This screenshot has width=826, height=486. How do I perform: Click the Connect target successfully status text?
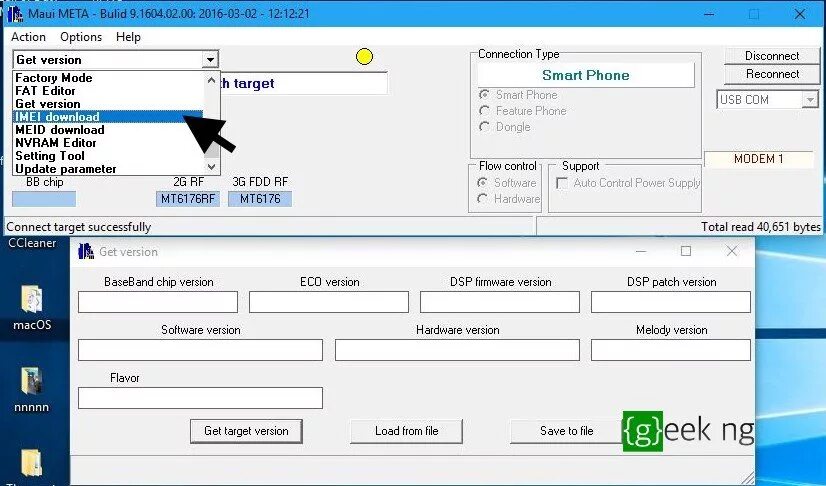pos(78,227)
